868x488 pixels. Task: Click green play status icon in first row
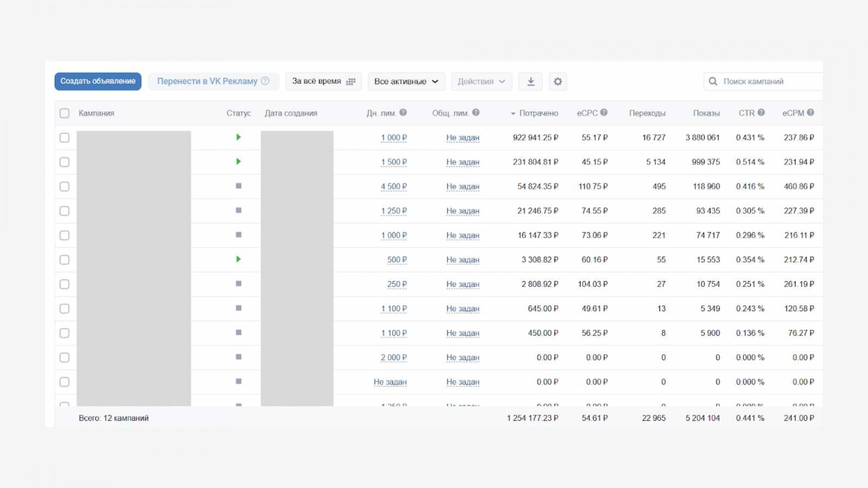238,137
